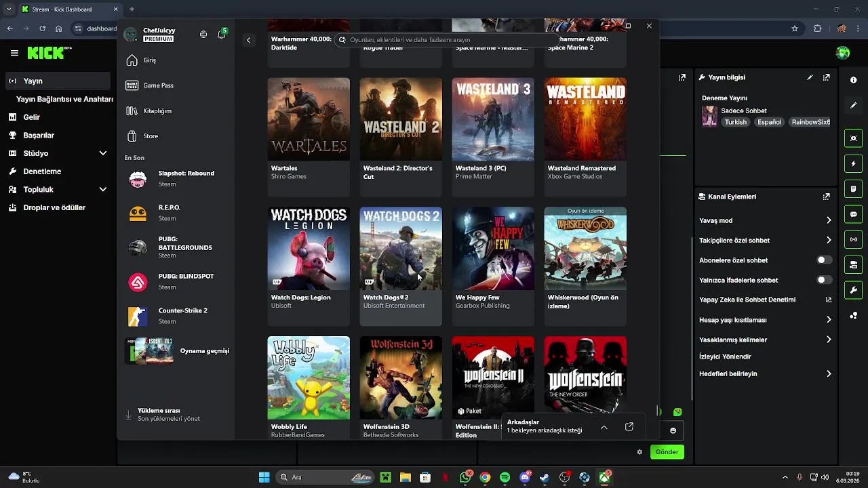This screenshot has height=488, width=868.
Task: Select Gelir in the Kick sidebar
Action: [x=58, y=117]
